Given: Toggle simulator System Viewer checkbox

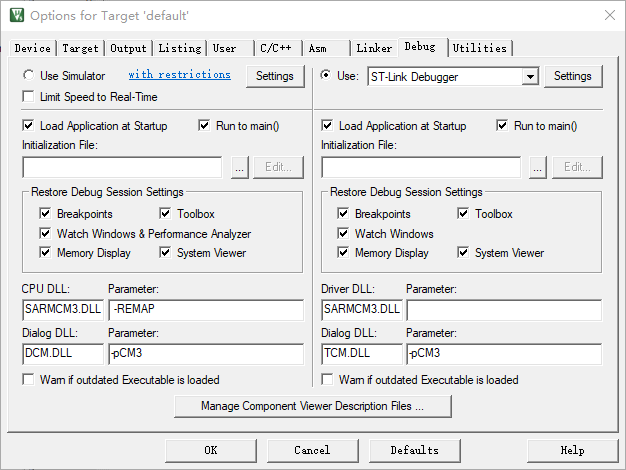Looking at the screenshot, I should (165, 252).
